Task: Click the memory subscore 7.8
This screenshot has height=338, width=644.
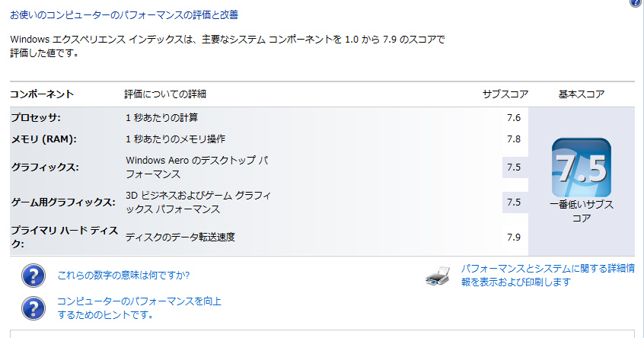Action: pos(513,139)
